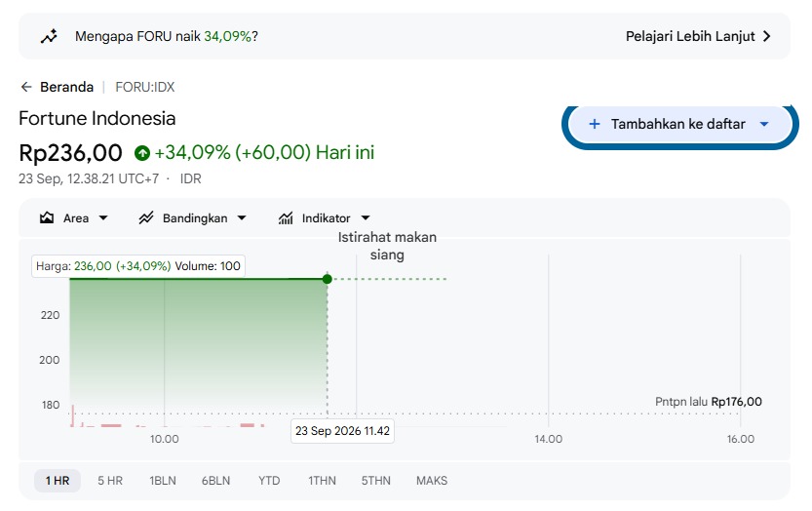Click the Pntpn lalu Rp176,00 label
Screen dimensions: 812x511
point(709,402)
